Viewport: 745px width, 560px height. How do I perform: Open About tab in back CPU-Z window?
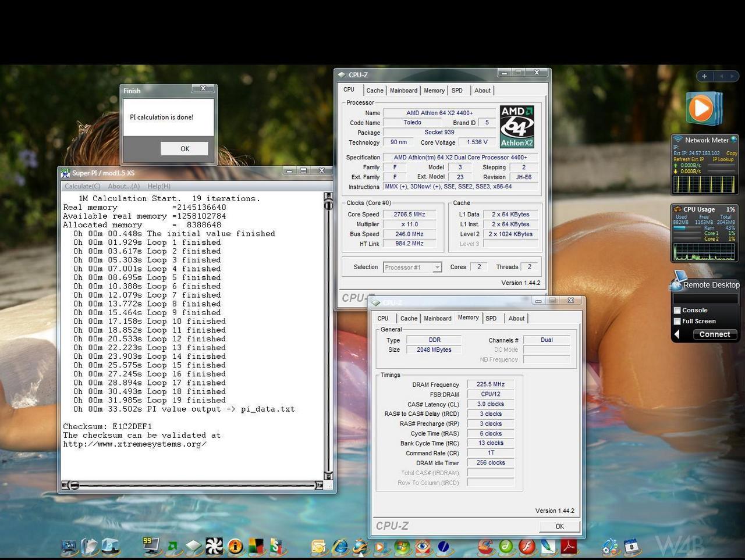tap(483, 91)
